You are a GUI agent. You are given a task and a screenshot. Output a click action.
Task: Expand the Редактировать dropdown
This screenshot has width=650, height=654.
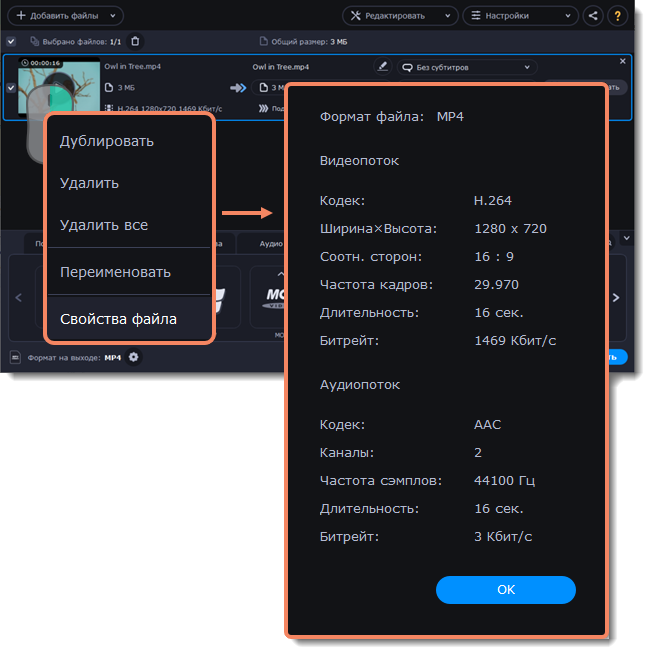(400, 16)
